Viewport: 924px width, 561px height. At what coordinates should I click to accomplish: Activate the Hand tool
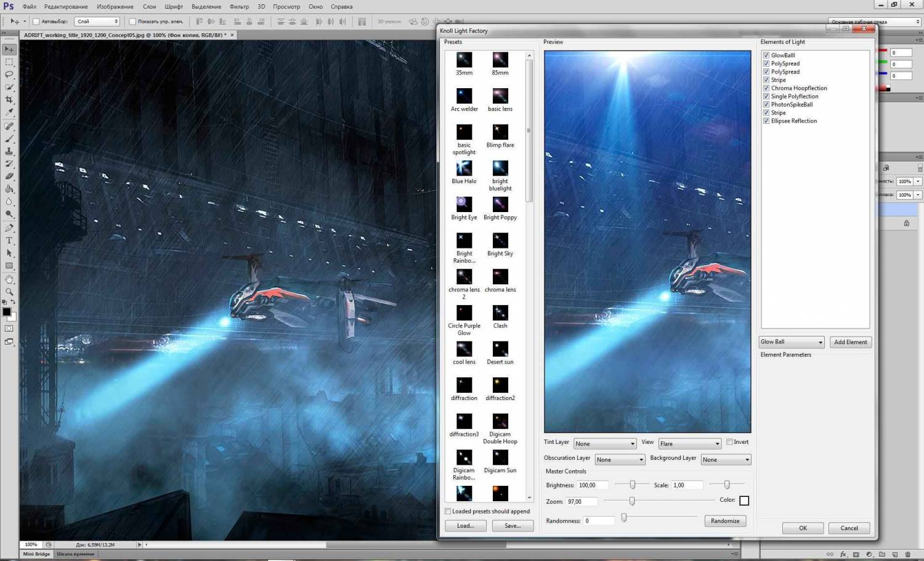[9, 279]
